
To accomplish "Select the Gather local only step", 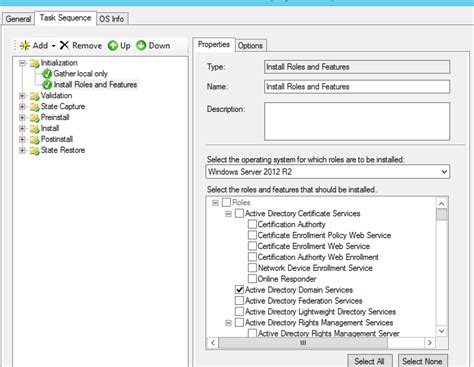I will pyautogui.click(x=80, y=74).
